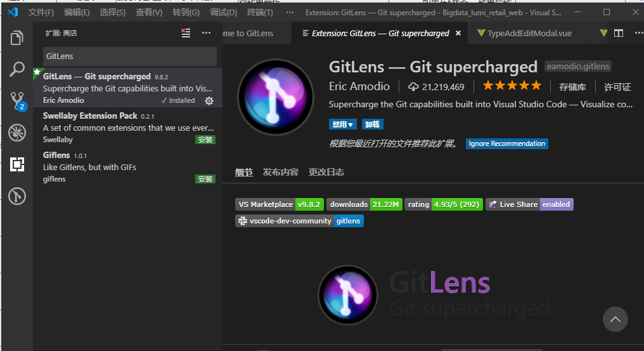Select the 发布内容 contributions tab
This screenshot has height=351, width=644.
click(281, 173)
